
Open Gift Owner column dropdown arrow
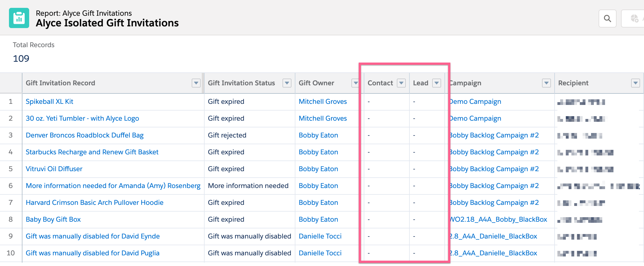click(355, 83)
